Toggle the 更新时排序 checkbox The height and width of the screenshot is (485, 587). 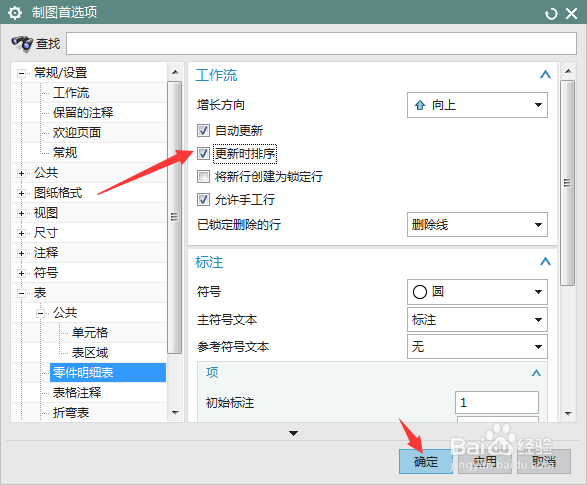pyautogui.click(x=203, y=153)
